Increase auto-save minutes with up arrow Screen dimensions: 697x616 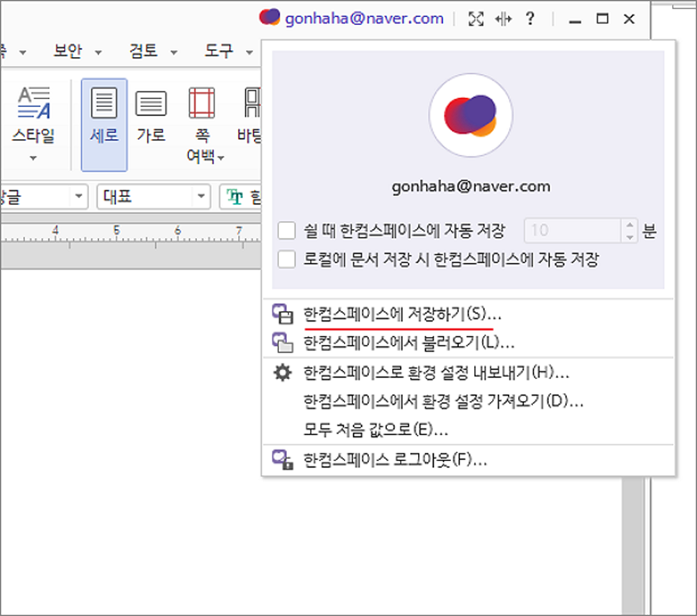pyautogui.click(x=629, y=225)
